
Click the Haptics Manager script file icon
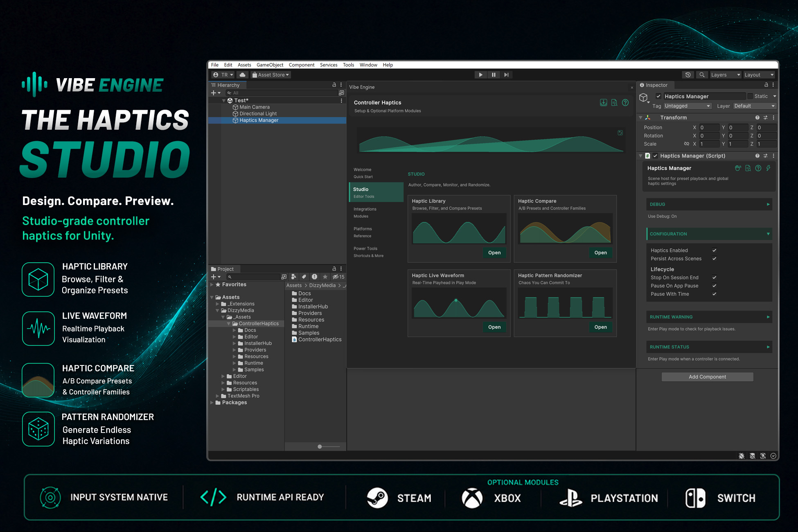[647, 156]
